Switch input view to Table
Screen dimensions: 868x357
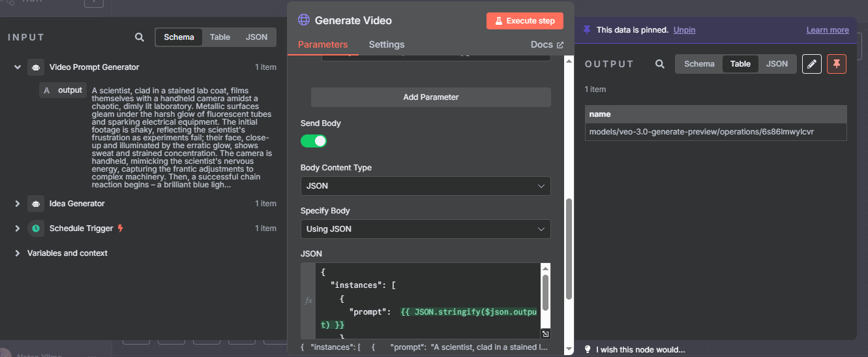click(x=220, y=37)
